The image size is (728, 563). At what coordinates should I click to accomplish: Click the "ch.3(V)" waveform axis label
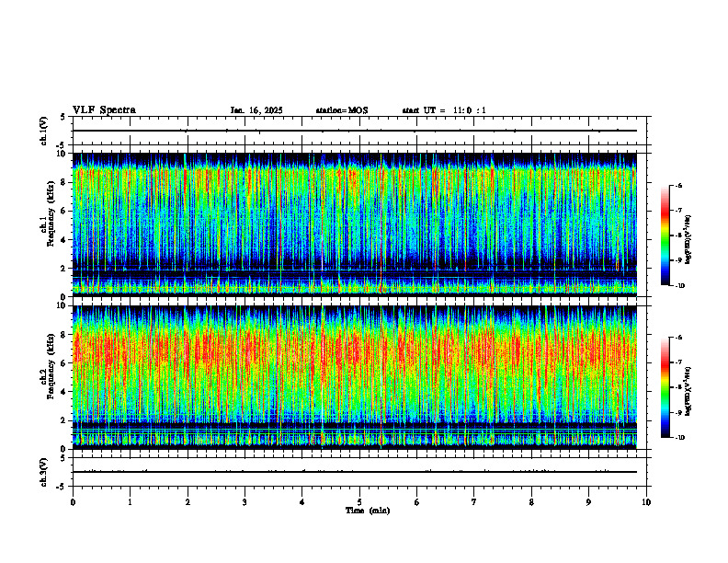coord(43,472)
